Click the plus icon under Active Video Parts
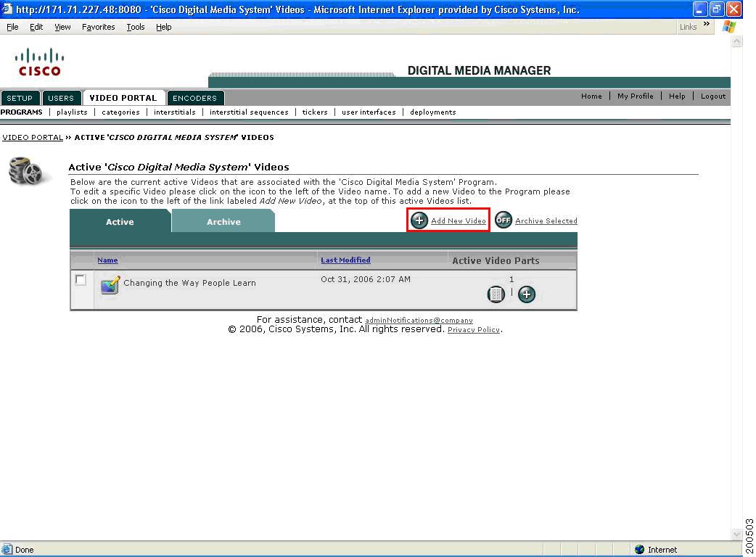756x557 pixels. (527, 294)
